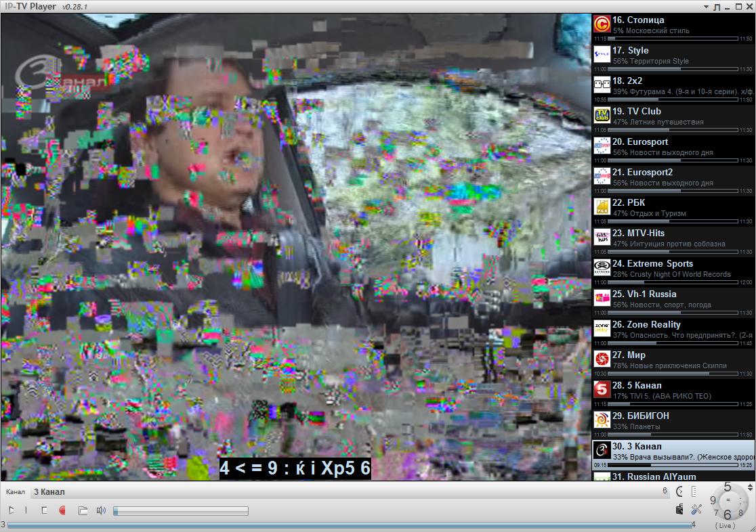Open file with the folder icon
This screenshot has height=532, width=756.
click(x=83, y=510)
